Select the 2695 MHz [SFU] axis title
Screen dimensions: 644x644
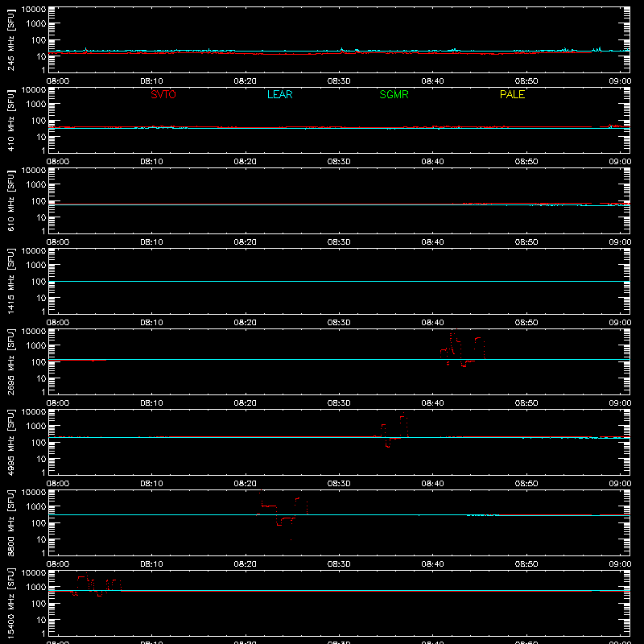[10, 361]
